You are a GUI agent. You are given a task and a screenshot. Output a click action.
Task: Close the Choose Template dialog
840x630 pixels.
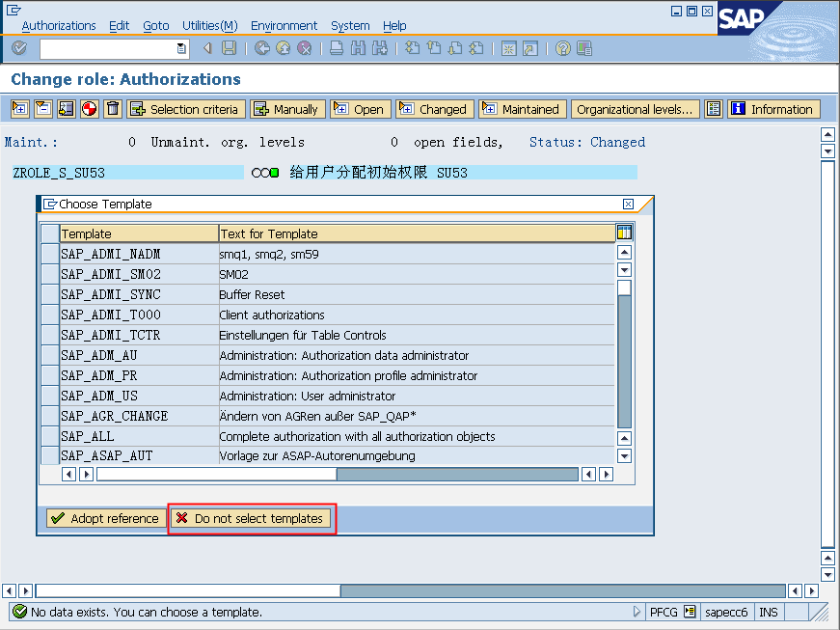pos(628,205)
